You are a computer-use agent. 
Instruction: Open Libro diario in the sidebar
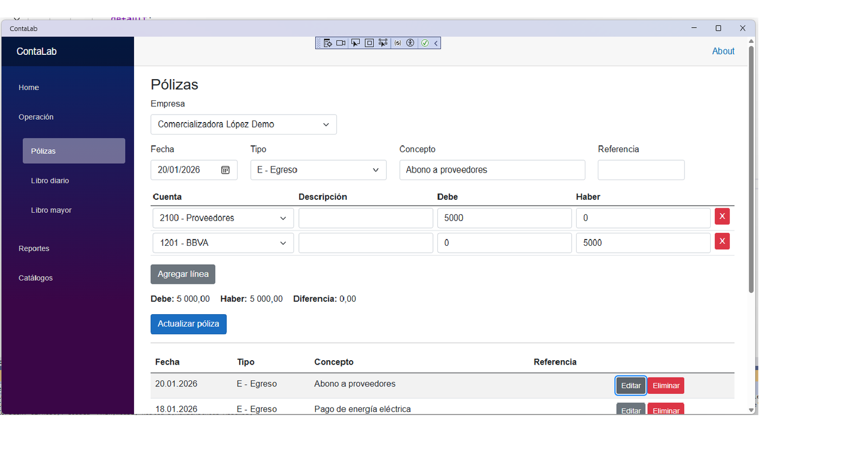(50, 181)
